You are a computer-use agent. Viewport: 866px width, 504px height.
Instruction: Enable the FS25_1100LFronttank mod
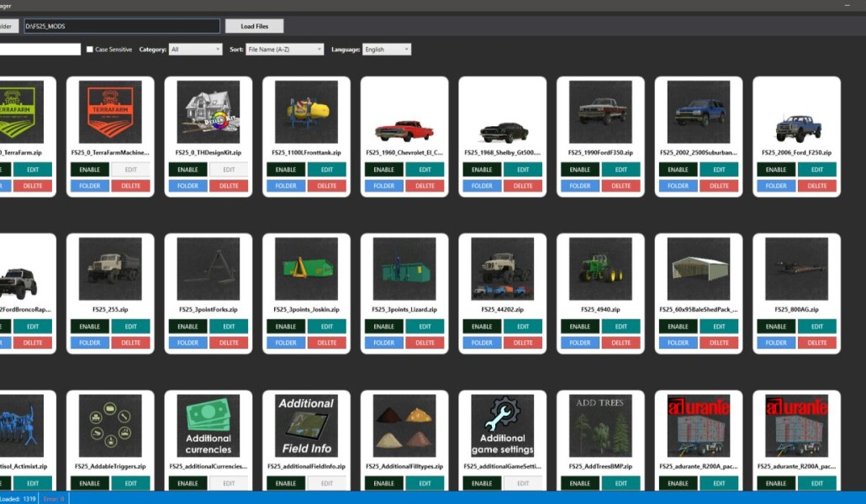[286, 170]
